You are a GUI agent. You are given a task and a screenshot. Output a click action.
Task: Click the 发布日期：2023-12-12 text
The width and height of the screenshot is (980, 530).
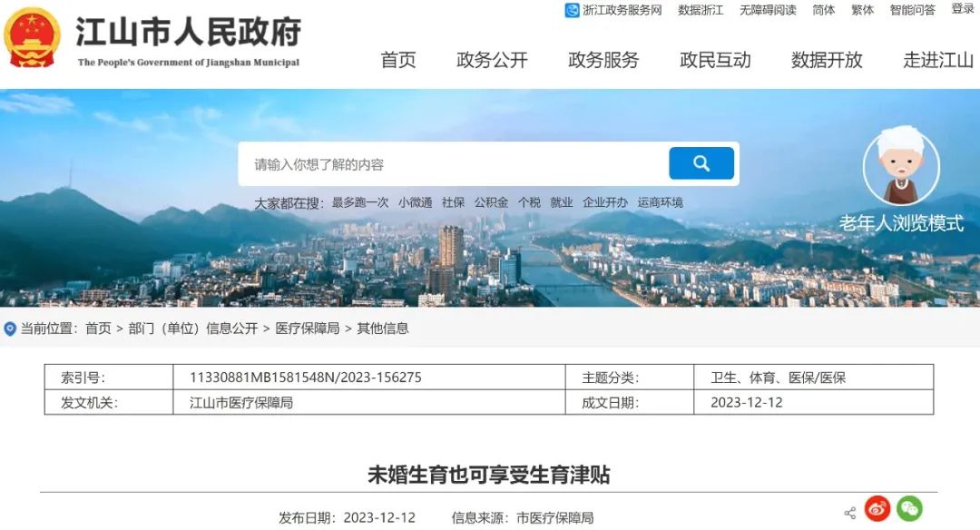pyautogui.click(x=347, y=518)
